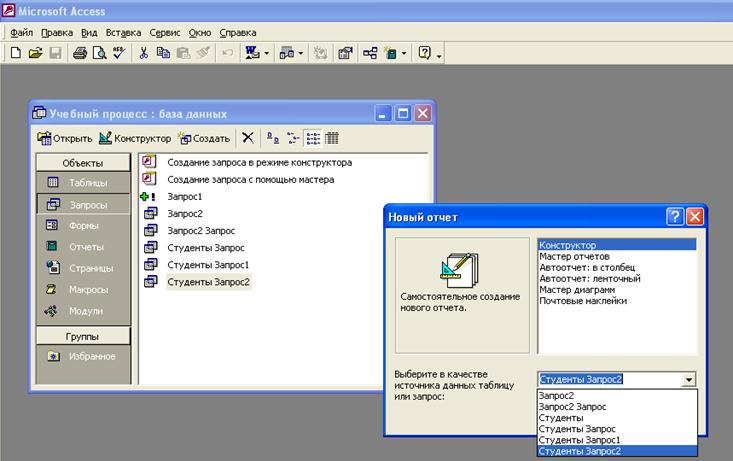This screenshot has height=461, width=733.
Task: Switch to Small Icons view
Action: coord(293,138)
